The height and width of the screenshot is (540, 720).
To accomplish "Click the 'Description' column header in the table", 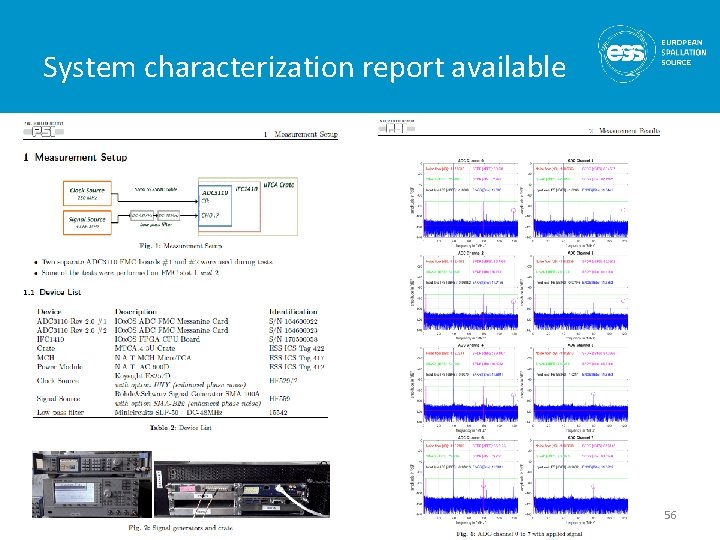I will [x=135, y=312].
